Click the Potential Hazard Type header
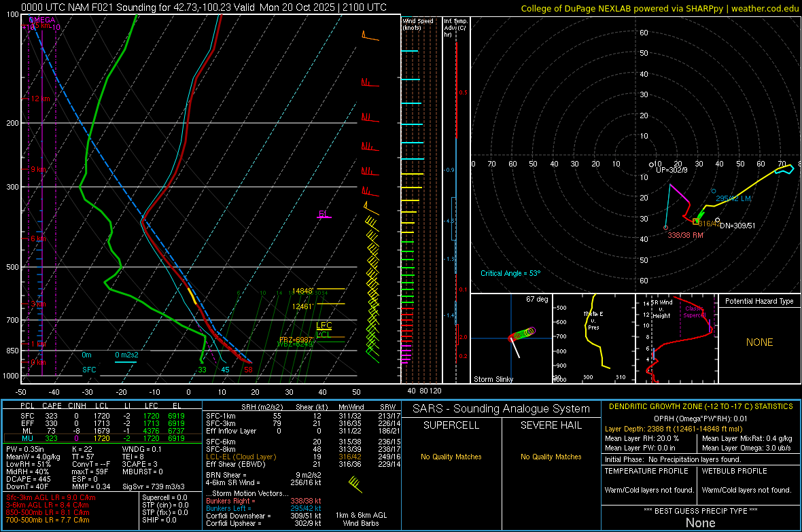 coord(759,301)
